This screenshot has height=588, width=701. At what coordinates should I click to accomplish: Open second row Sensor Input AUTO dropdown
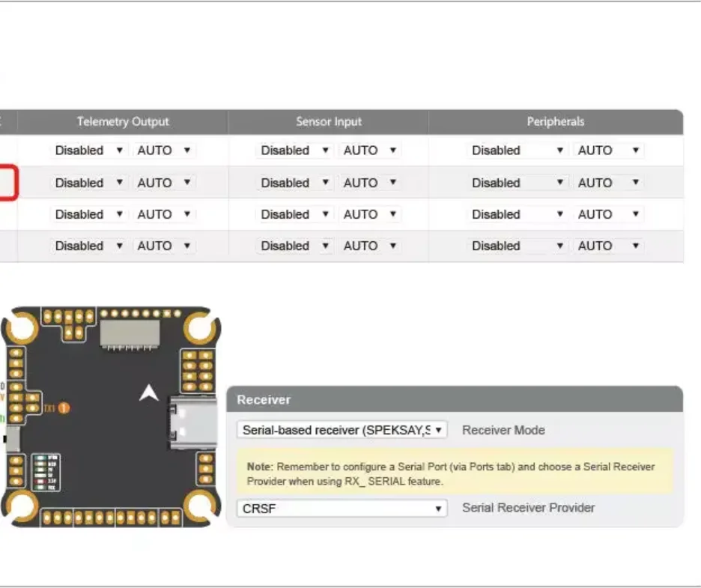370,183
